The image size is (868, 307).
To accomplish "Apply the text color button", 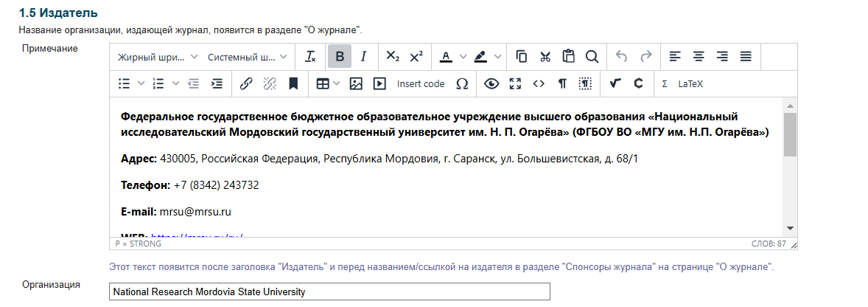I will pos(446,57).
